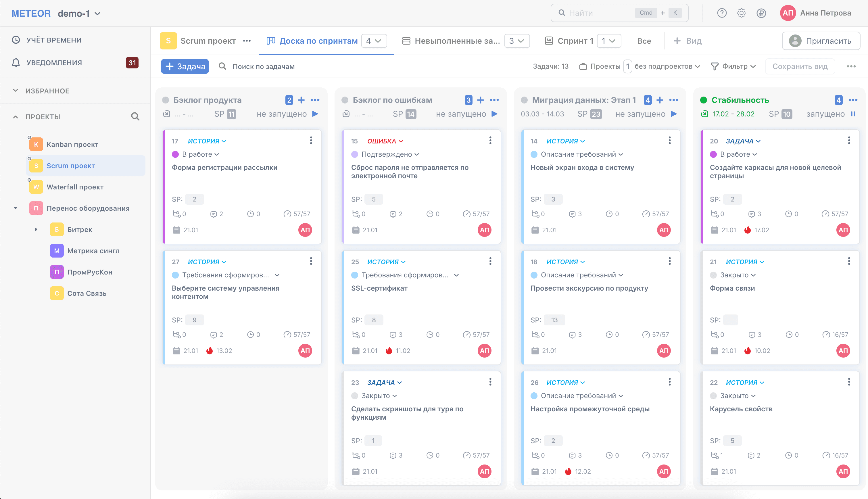
Task: Click Анна Петрова profile avatar
Action: point(788,13)
